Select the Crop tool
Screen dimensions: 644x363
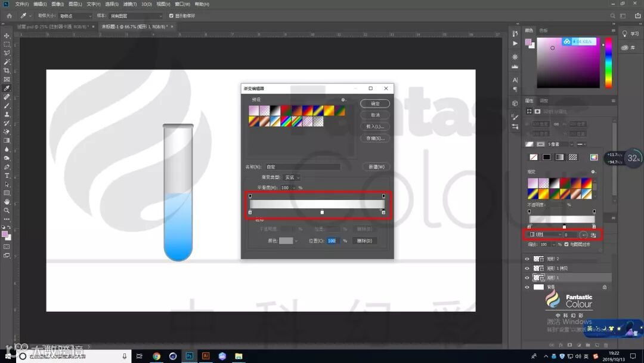click(7, 70)
